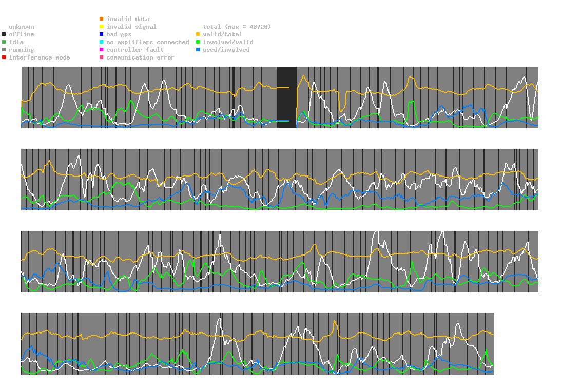Select the 'involved/valid' legend label
Viewport: 562px width, 392px height.
(x=228, y=42)
